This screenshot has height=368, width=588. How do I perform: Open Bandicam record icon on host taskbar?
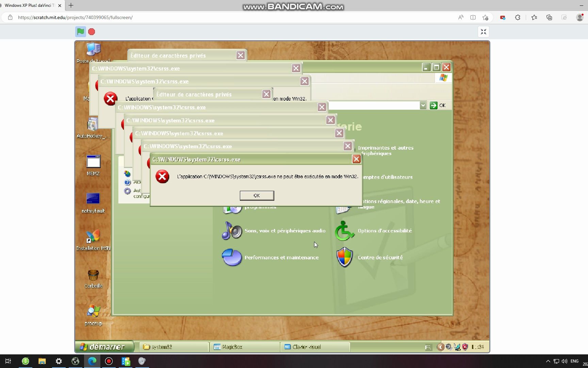coord(109,361)
